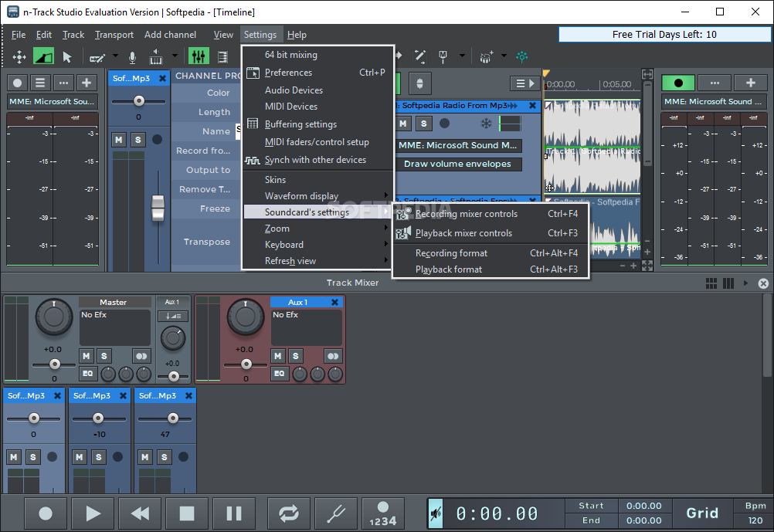Screen dimensions: 774x532
Task: Click the Start time value field
Action: click(643, 506)
